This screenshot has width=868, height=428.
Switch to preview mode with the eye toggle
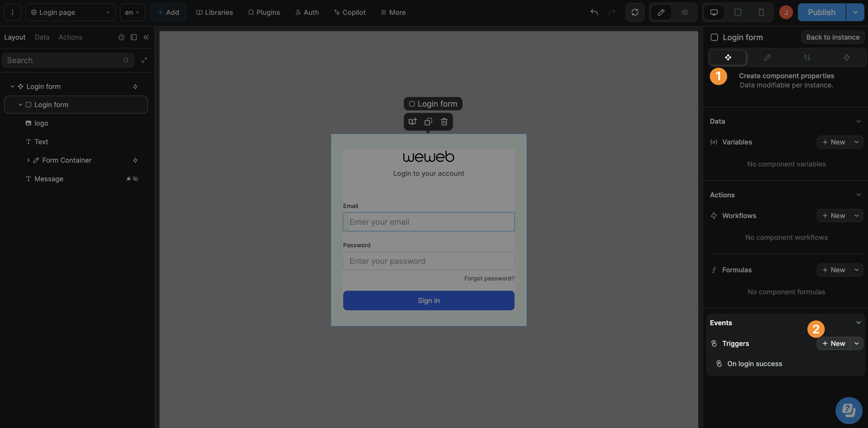(x=685, y=12)
